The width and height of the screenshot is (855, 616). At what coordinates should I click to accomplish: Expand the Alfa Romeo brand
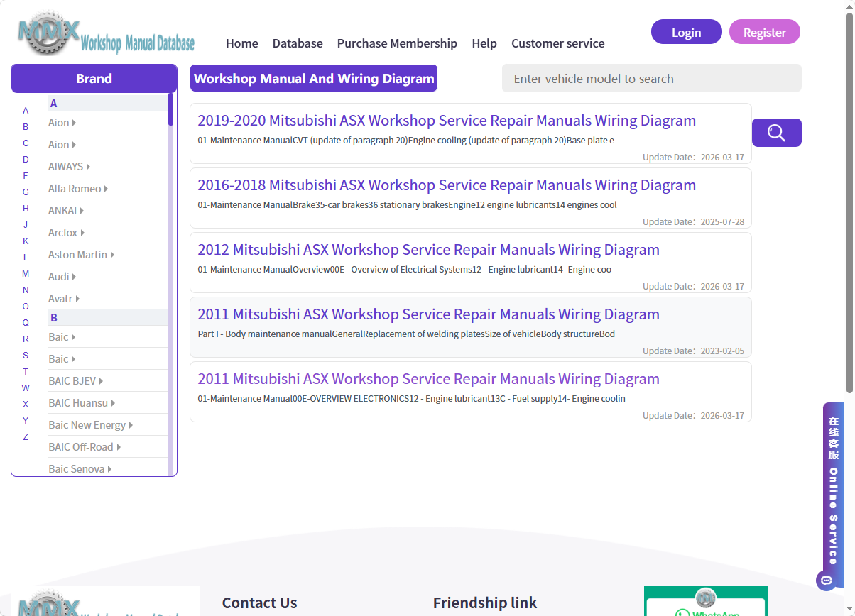click(x=78, y=189)
